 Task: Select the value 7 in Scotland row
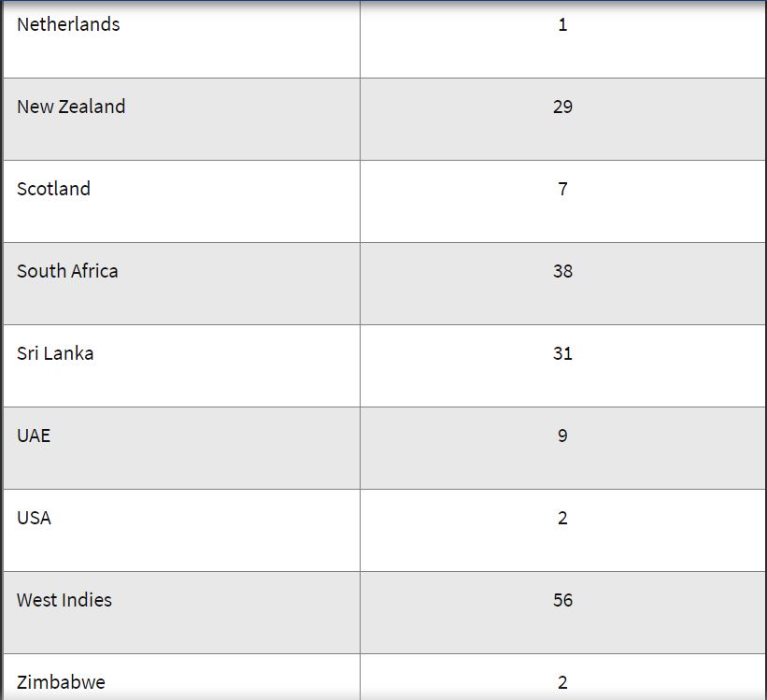(x=562, y=189)
